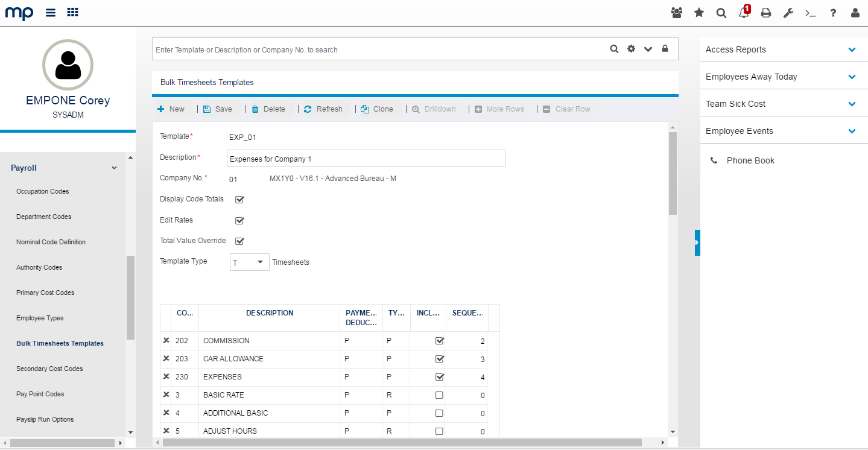Click the hamburger menu icon
Viewport: 868px width, 450px height.
tap(51, 13)
